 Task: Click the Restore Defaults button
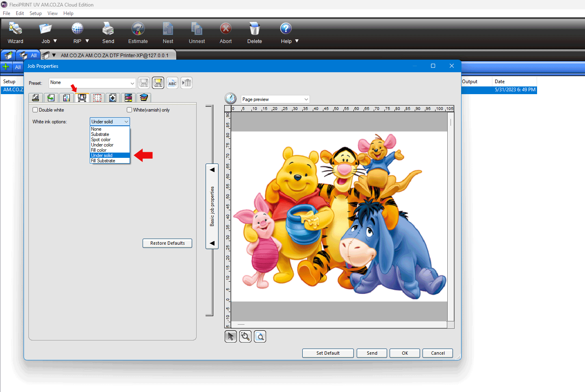(167, 243)
